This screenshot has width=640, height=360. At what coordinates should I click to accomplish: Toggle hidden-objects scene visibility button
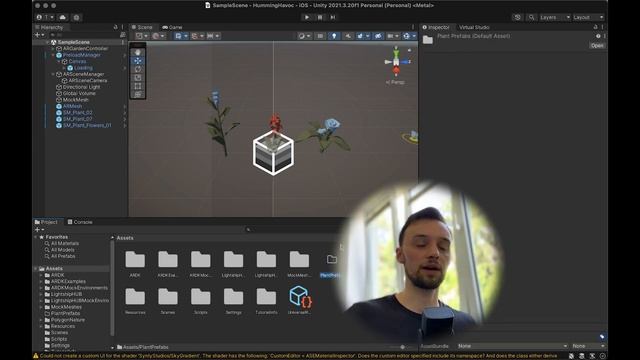pos(378,36)
